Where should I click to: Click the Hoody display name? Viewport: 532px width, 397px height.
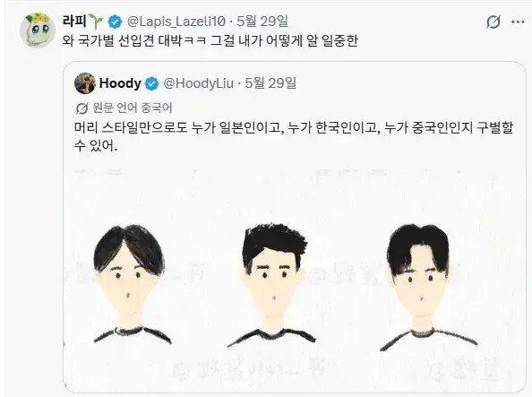tap(120, 83)
